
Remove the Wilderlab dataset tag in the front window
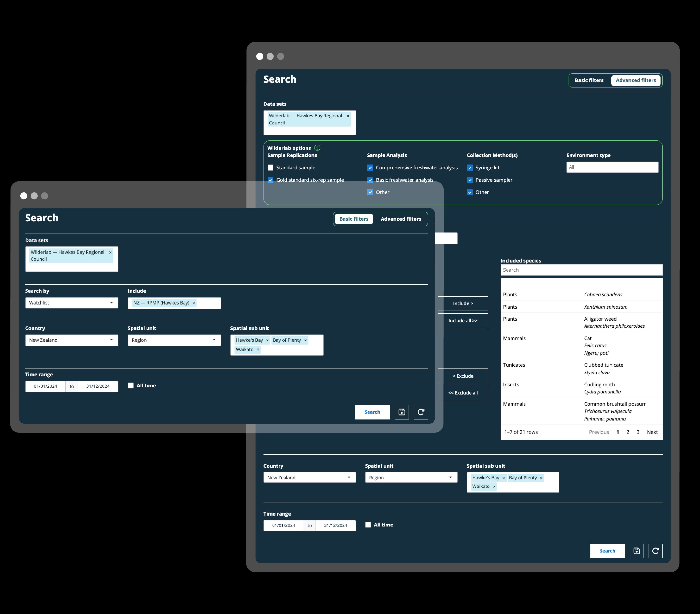(x=110, y=252)
